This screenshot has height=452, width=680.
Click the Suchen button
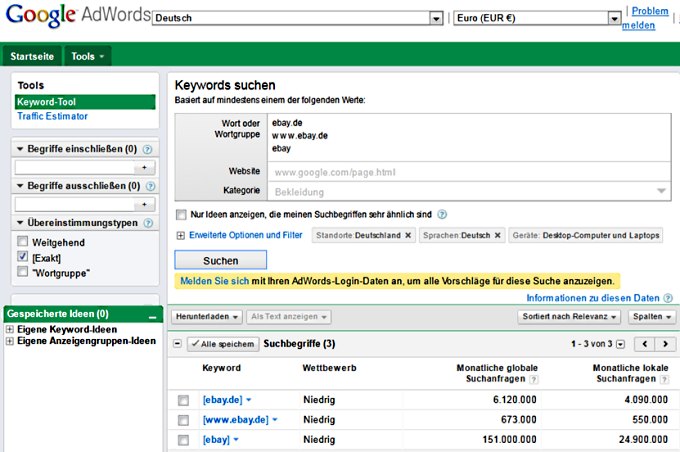(221, 260)
